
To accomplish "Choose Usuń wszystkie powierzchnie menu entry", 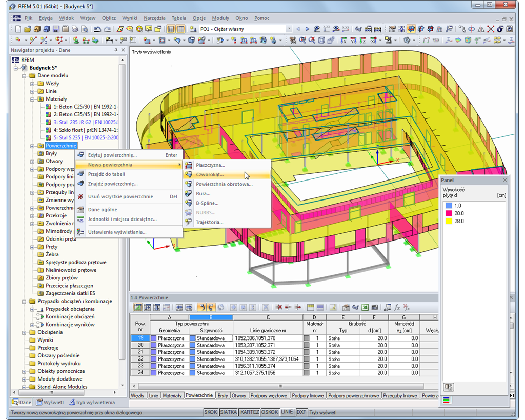I will pyautogui.click(x=129, y=196).
